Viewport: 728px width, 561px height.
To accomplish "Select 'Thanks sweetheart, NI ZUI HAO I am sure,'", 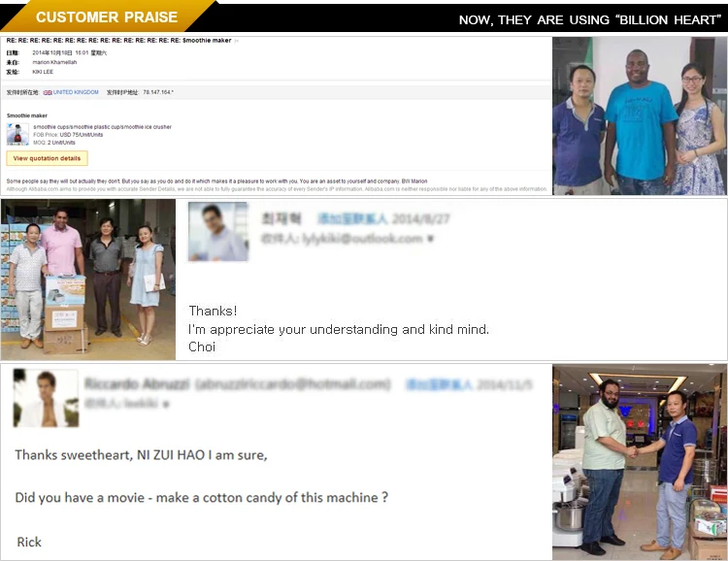I will point(141,454).
